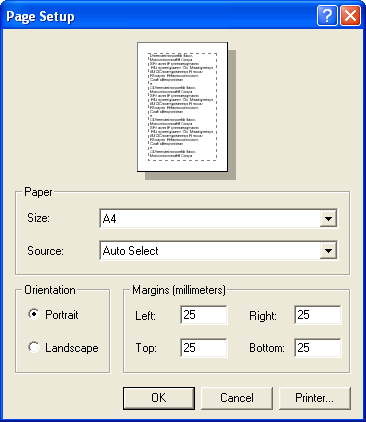366x422 pixels.
Task: Select Portrait orientation
Action: click(x=34, y=314)
